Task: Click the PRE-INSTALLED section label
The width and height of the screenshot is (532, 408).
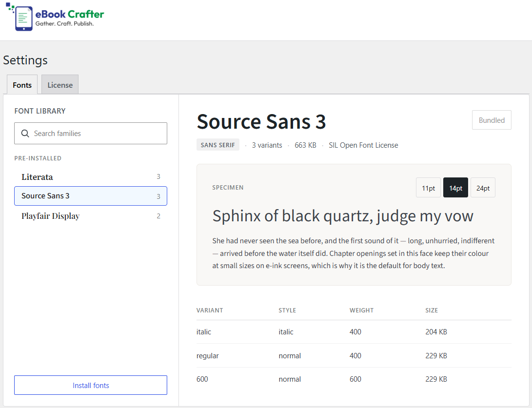Action: [38, 158]
